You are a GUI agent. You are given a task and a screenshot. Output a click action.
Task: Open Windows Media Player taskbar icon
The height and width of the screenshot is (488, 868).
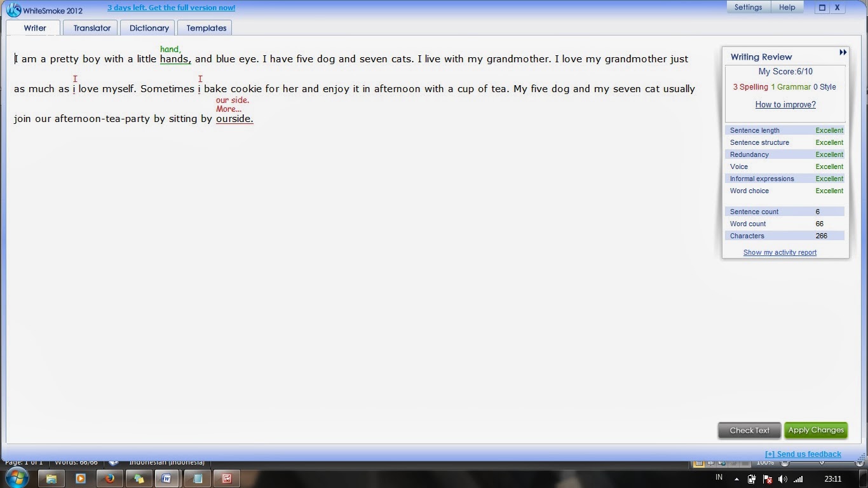pyautogui.click(x=80, y=478)
